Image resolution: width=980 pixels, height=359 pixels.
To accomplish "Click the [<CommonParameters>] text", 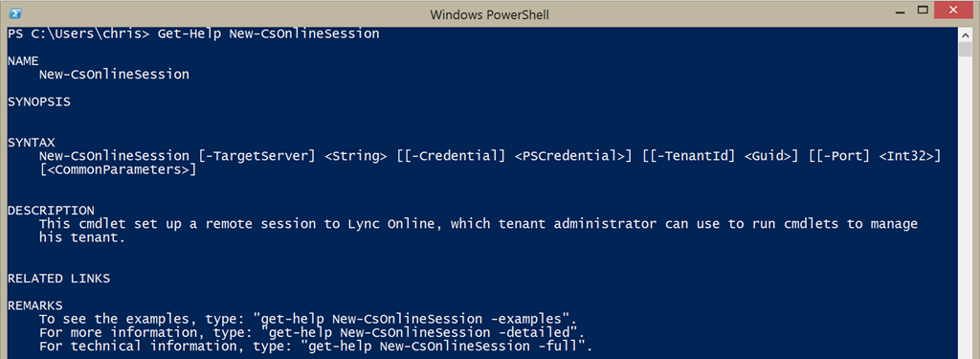I will [118, 169].
